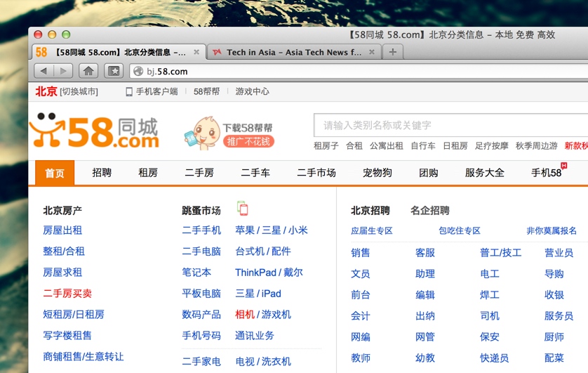Open the red 相机 link

point(245,314)
